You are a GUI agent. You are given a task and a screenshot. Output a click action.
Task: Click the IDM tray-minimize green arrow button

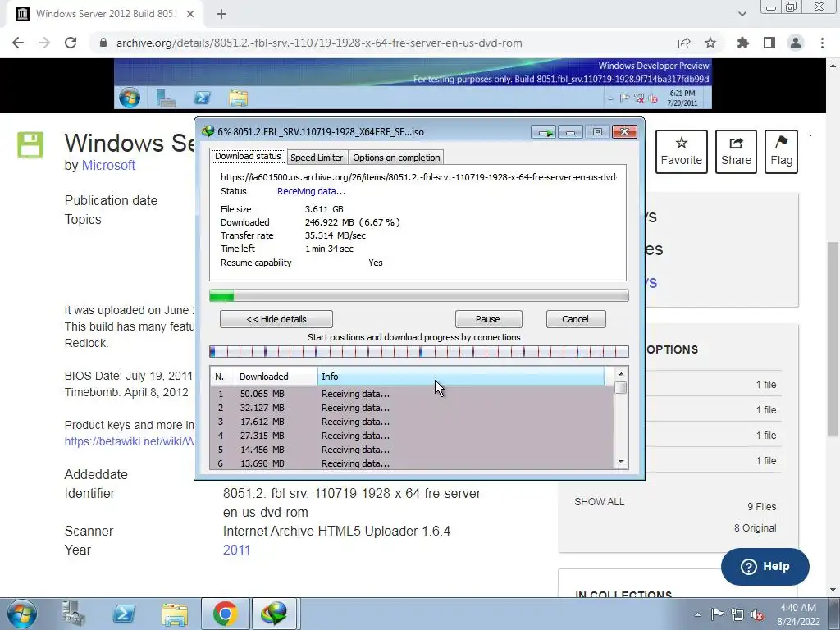coord(545,132)
